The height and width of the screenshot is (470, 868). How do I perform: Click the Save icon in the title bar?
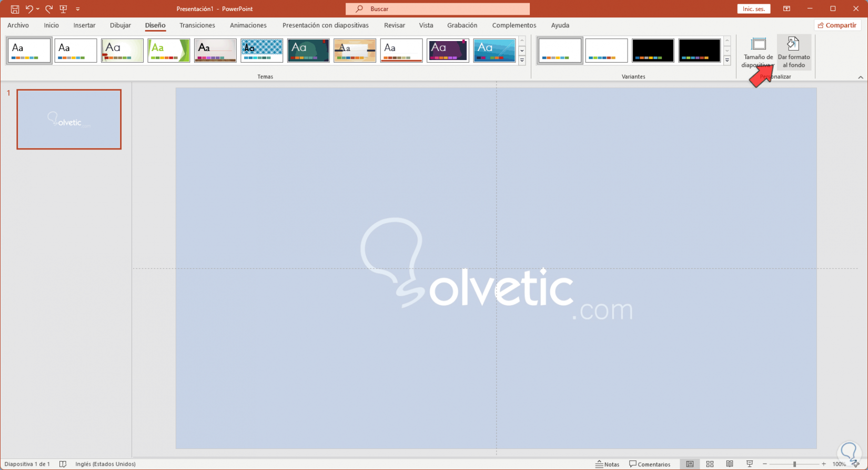pos(15,9)
